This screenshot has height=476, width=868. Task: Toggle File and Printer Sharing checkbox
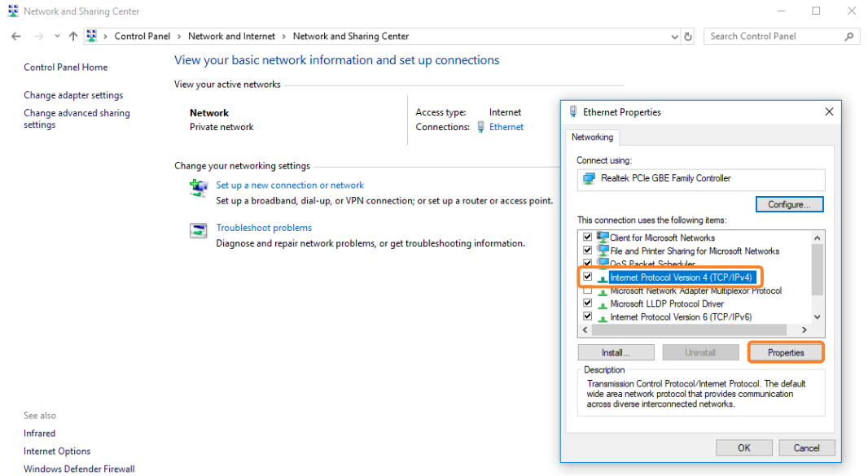[x=587, y=250]
